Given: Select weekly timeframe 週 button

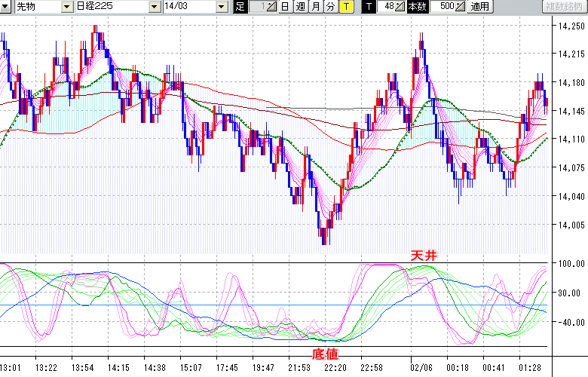Looking at the screenshot, I should pyautogui.click(x=300, y=7).
